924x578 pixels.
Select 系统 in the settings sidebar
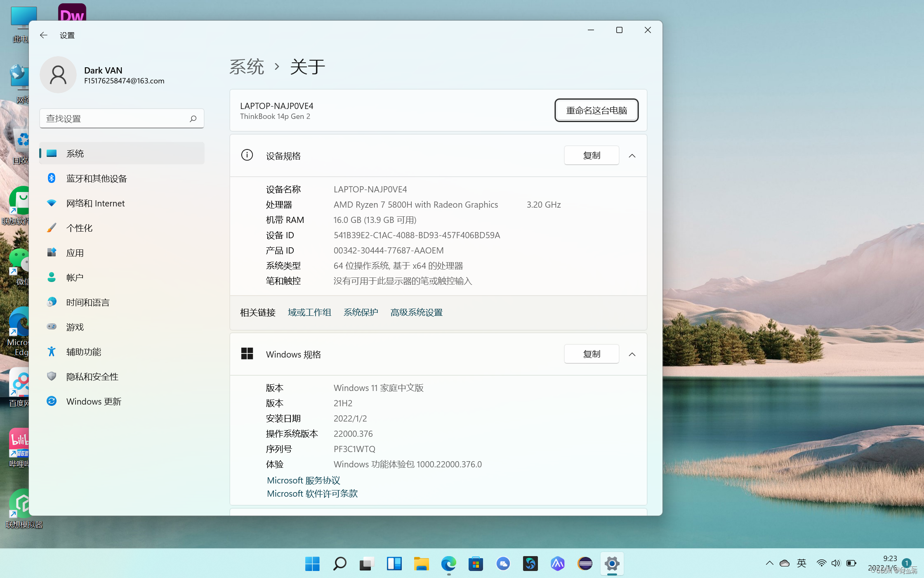coord(122,154)
